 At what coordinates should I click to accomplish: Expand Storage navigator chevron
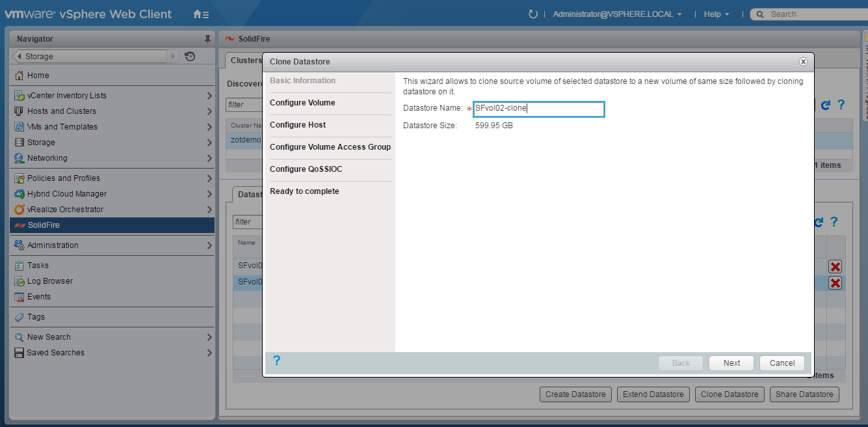click(209, 143)
